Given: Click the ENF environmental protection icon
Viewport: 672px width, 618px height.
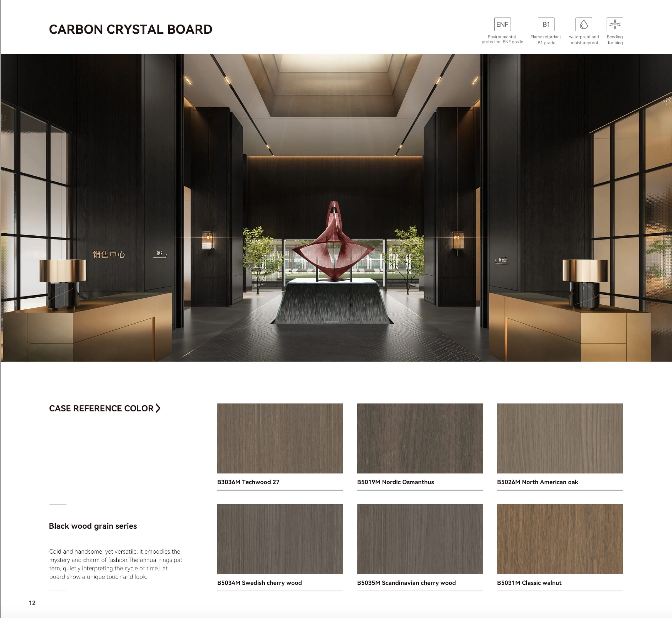Looking at the screenshot, I should coord(502,24).
